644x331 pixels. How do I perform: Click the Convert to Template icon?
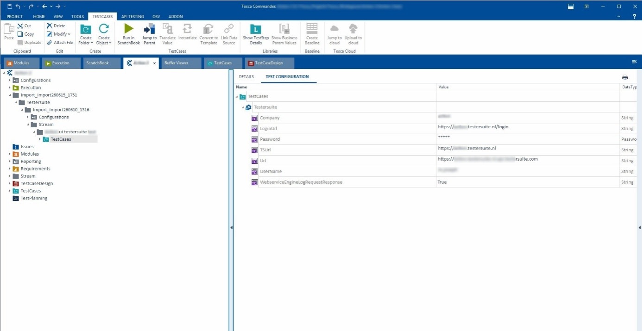click(208, 29)
